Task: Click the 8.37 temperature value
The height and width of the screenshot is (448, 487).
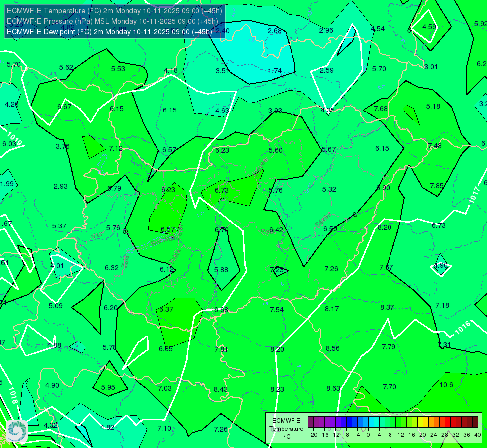Action: click(x=387, y=307)
